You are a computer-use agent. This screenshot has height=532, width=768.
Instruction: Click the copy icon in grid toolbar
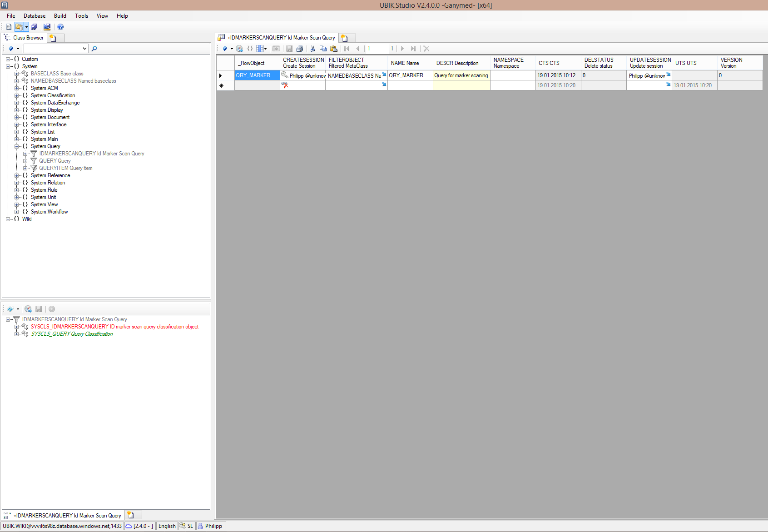pyautogui.click(x=323, y=49)
